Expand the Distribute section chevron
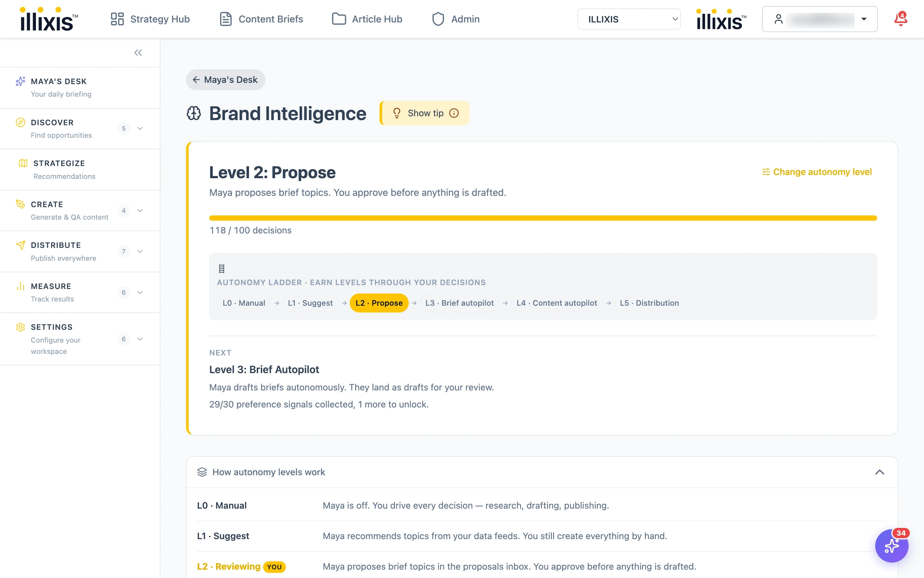This screenshot has width=924, height=578. [140, 251]
